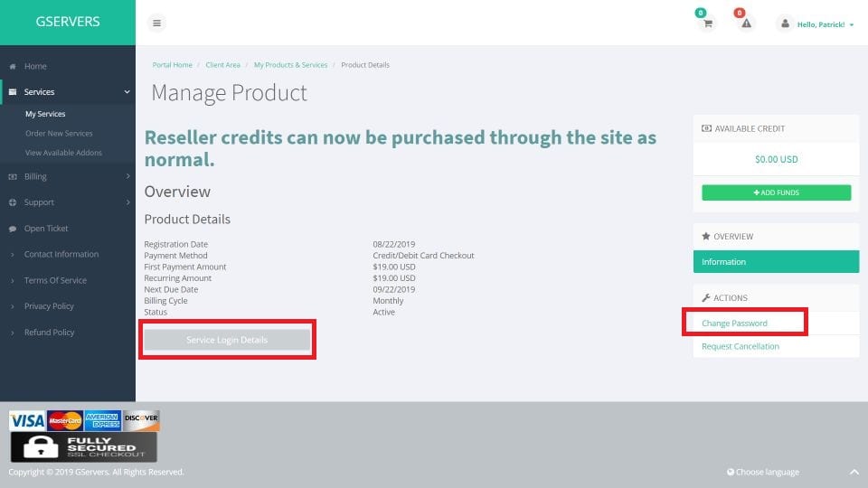Open Refund Policy in sidebar
This screenshot has height=488, width=868.
coord(49,333)
